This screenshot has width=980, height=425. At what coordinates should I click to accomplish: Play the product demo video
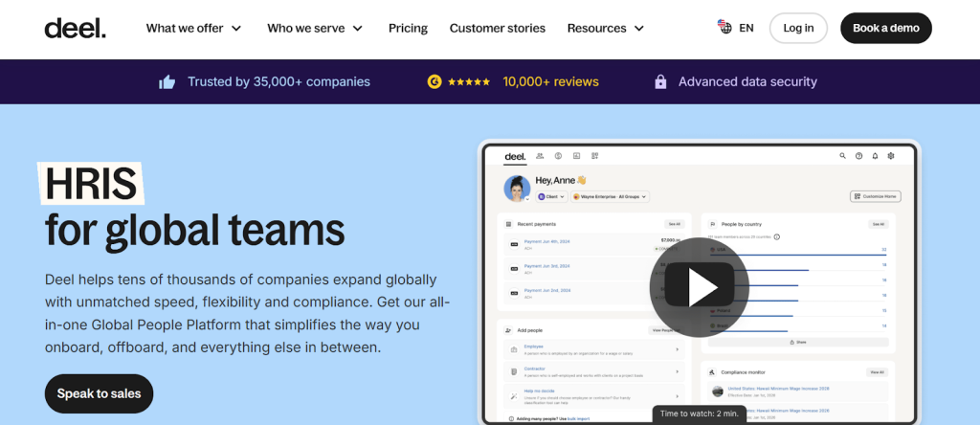[x=698, y=285]
